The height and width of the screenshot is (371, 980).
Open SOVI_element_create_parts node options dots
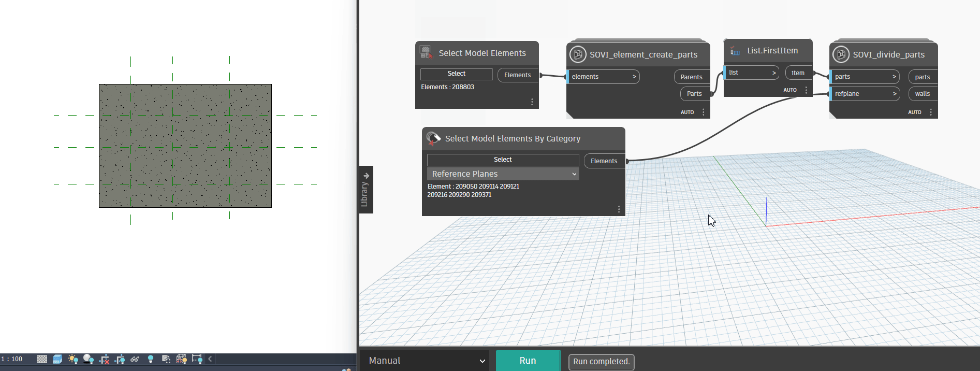(x=703, y=112)
